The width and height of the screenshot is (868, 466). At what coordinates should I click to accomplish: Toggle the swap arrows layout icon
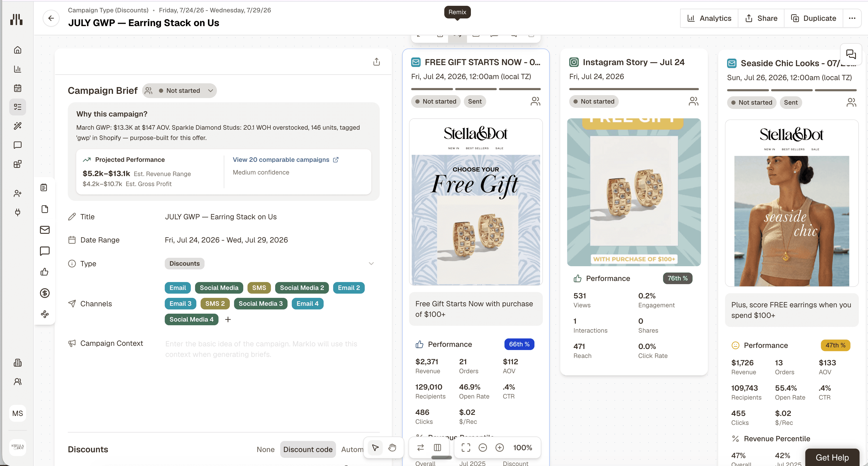click(420, 448)
